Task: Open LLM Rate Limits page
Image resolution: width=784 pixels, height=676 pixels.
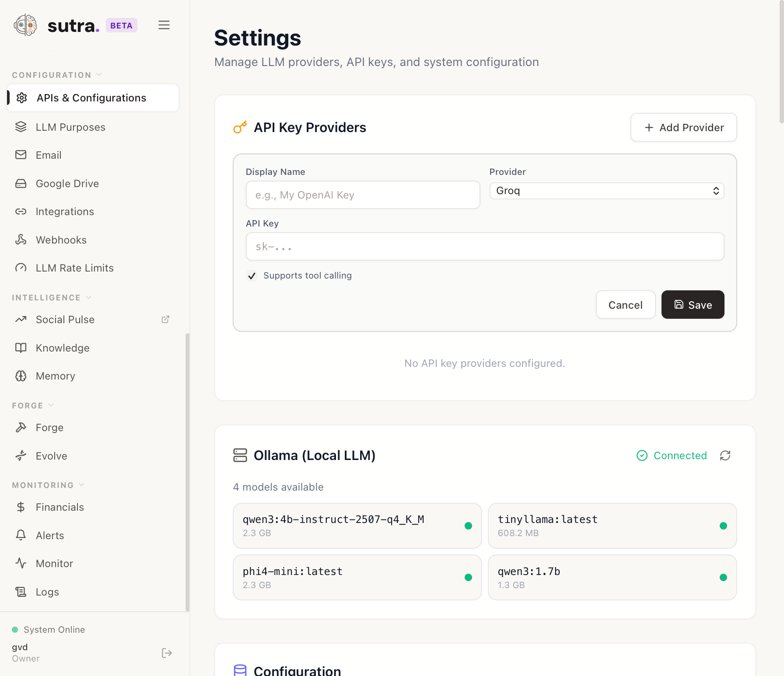Action: pyautogui.click(x=93, y=268)
